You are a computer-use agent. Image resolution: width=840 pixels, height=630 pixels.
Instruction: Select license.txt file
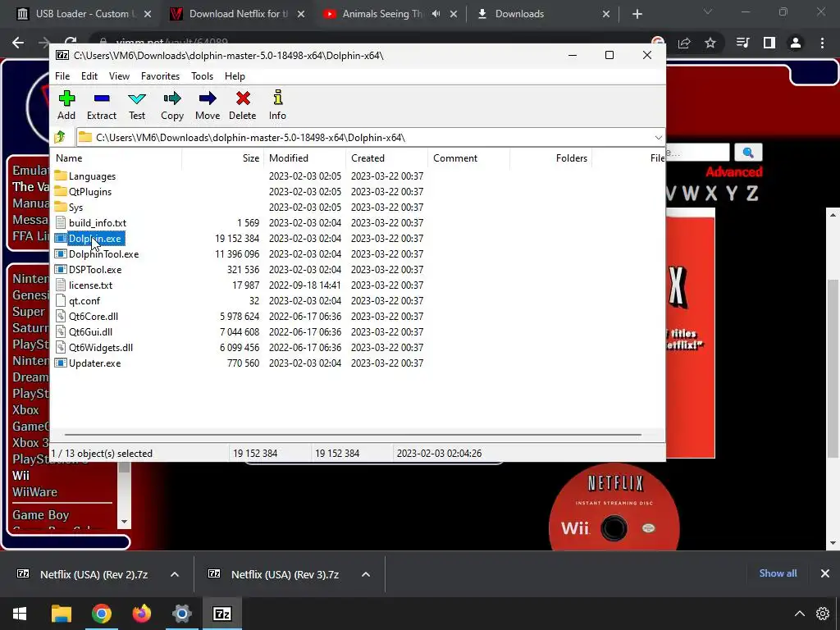[90, 285]
